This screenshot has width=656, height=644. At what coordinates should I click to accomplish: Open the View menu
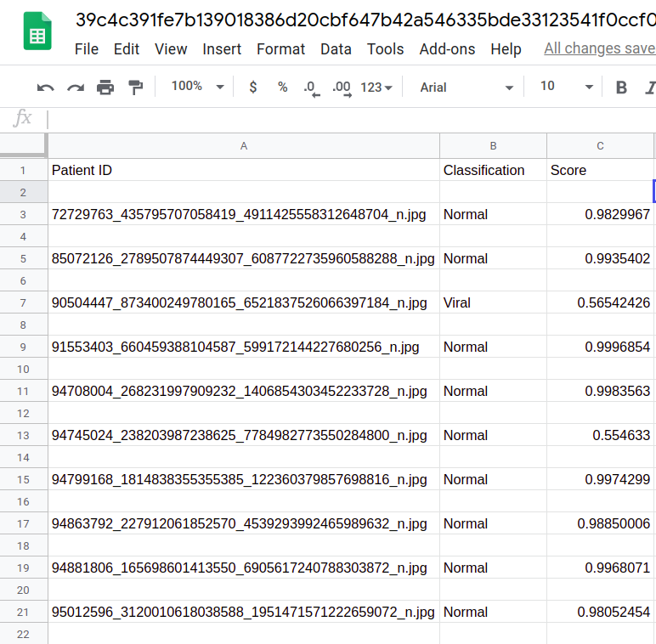[171, 49]
